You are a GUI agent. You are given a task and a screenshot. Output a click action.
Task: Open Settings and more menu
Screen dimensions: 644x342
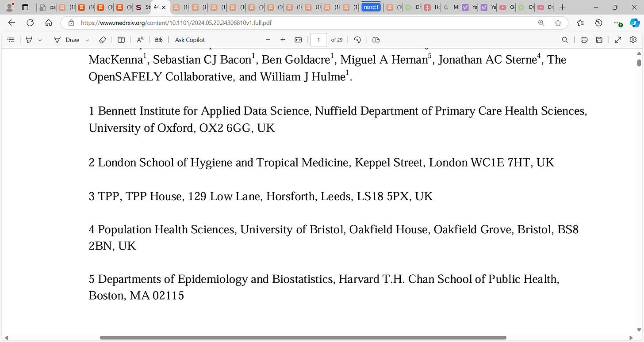click(x=618, y=23)
